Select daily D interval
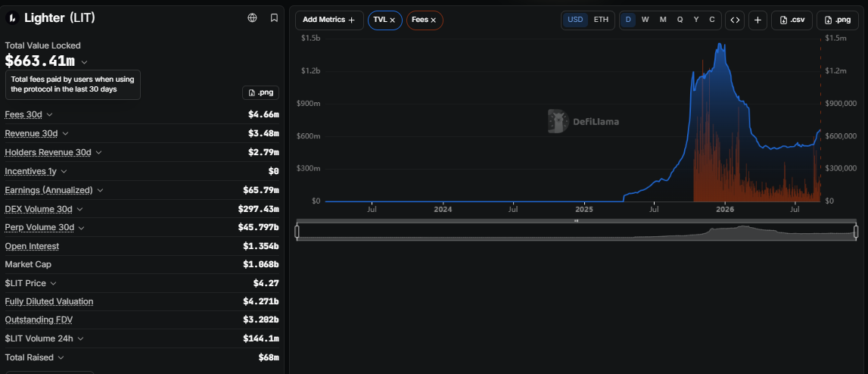 (628, 20)
